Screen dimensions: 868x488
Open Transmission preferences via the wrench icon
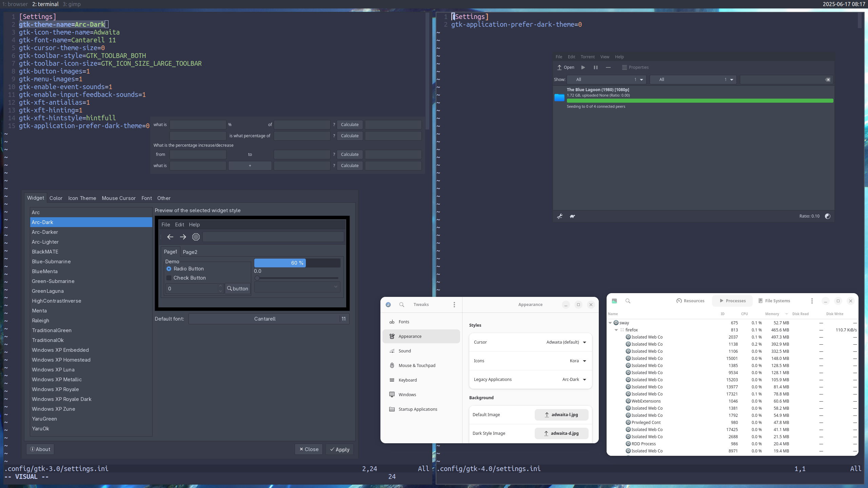click(560, 216)
